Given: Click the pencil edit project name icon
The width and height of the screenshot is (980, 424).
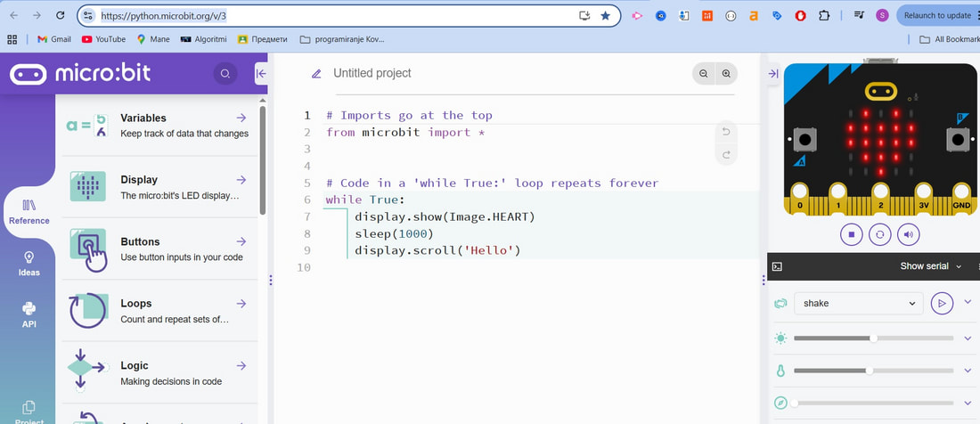Looking at the screenshot, I should pos(316,74).
